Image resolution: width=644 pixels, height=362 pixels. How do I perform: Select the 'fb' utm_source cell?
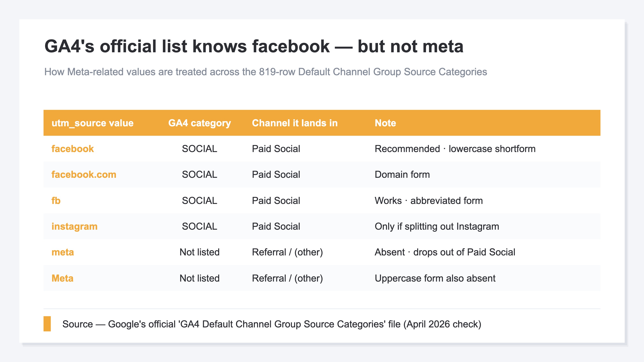point(56,200)
